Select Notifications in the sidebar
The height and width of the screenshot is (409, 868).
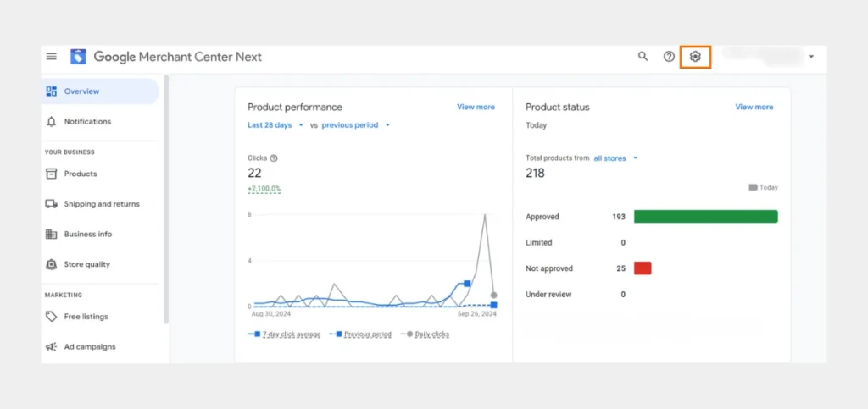point(100,122)
